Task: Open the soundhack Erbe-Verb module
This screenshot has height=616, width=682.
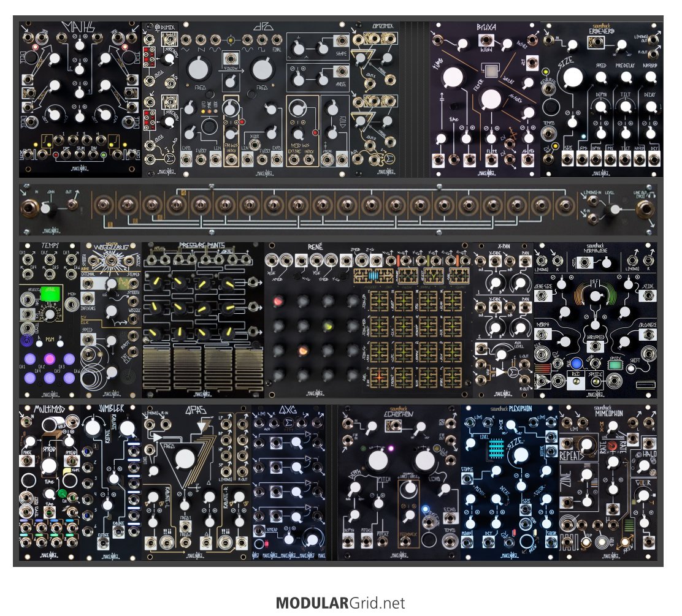Action: pos(602,99)
